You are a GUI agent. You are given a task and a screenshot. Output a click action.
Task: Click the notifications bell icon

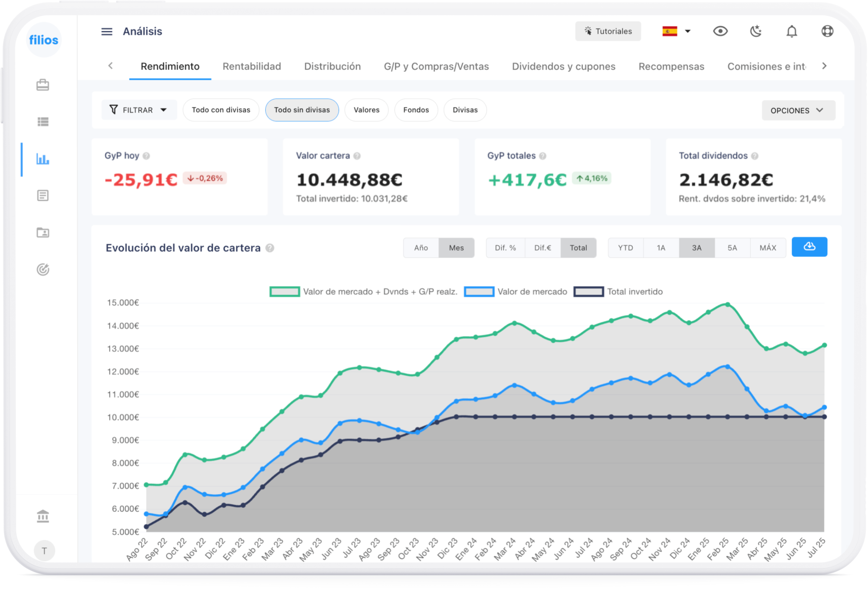(x=792, y=31)
